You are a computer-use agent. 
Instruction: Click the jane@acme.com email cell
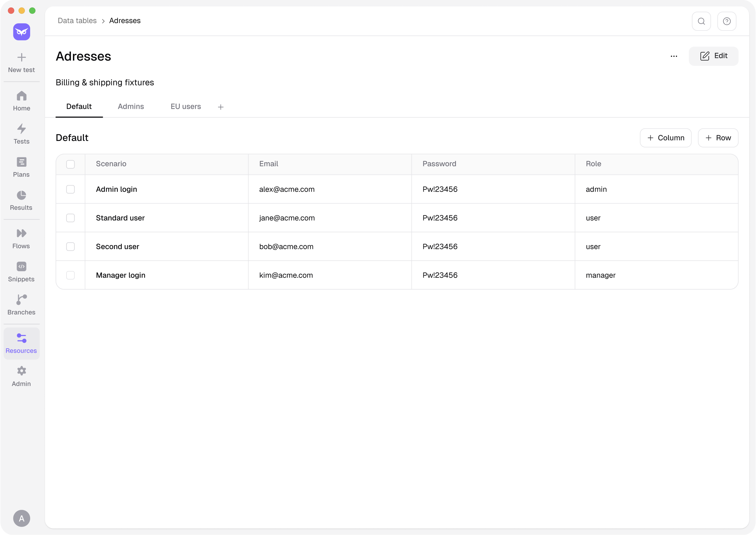(330, 218)
